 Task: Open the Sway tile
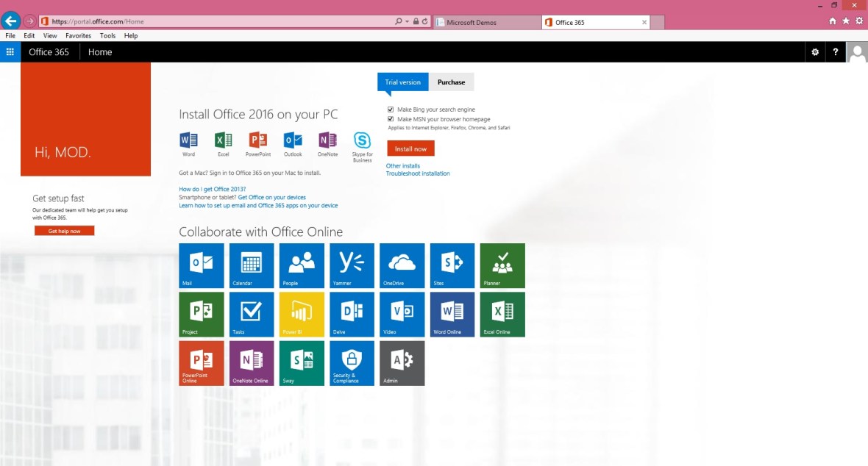(302, 363)
